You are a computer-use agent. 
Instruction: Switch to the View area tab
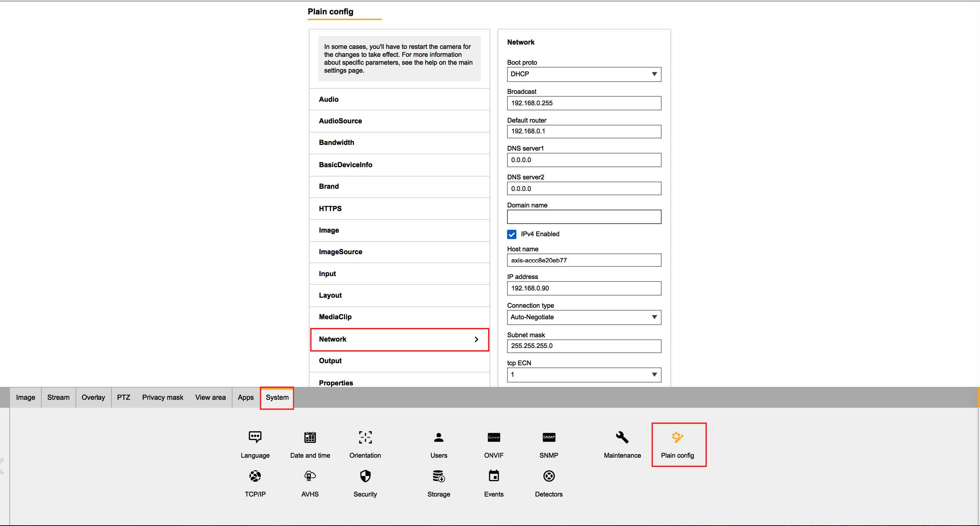[x=210, y=397]
